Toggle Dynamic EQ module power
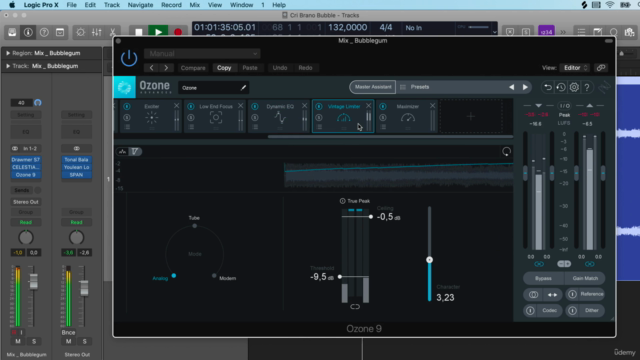640x360 pixels. click(x=255, y=107)
